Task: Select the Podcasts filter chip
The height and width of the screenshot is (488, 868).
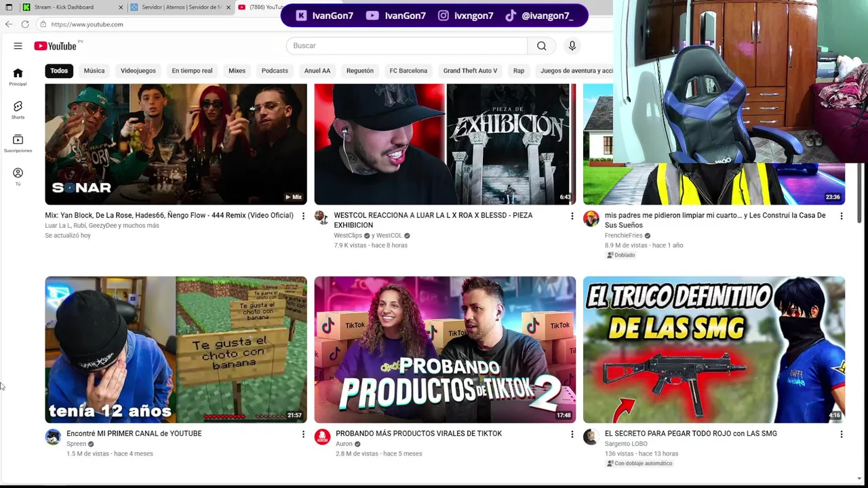Action: (x=275, y=70)
